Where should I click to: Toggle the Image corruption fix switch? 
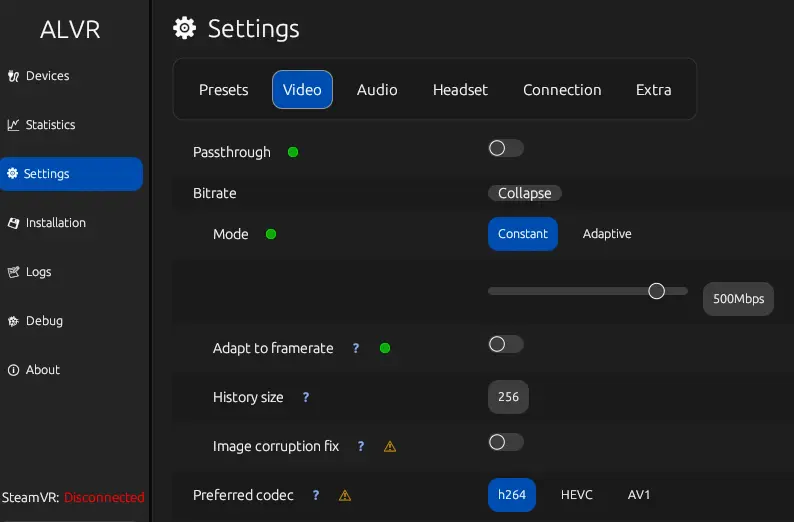coord(505,442)
